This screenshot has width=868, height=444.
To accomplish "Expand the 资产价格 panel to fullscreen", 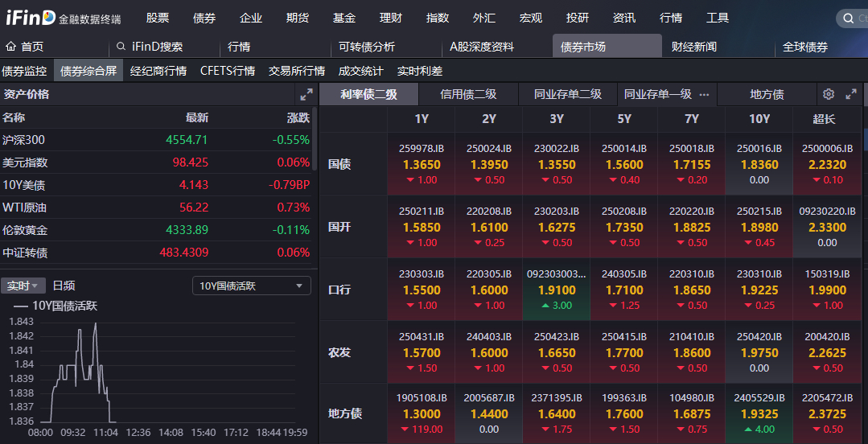I will tap(306, 95).
